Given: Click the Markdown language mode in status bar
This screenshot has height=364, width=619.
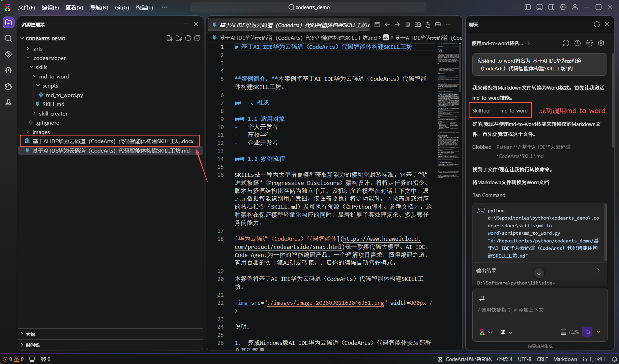Looking at the screenshot, I should coord(565,359).
